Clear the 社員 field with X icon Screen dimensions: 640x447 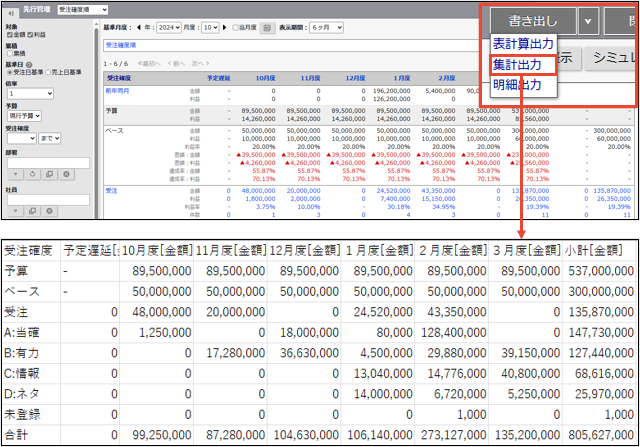49,211
